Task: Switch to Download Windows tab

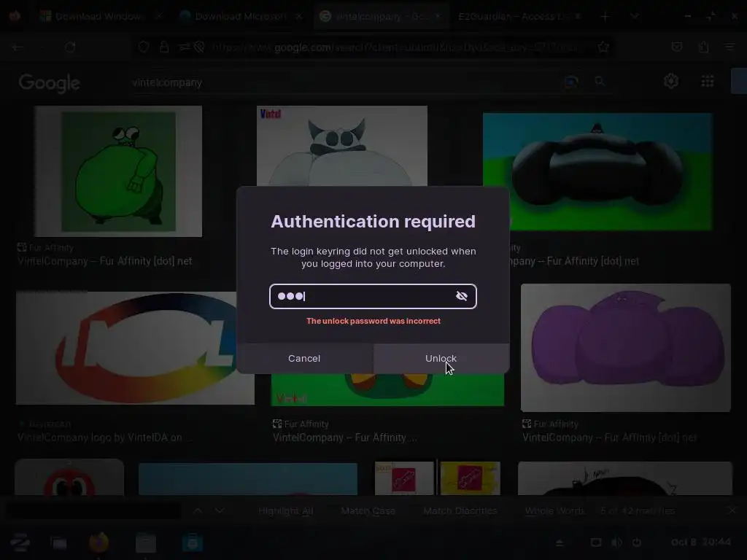Action: 100,16
